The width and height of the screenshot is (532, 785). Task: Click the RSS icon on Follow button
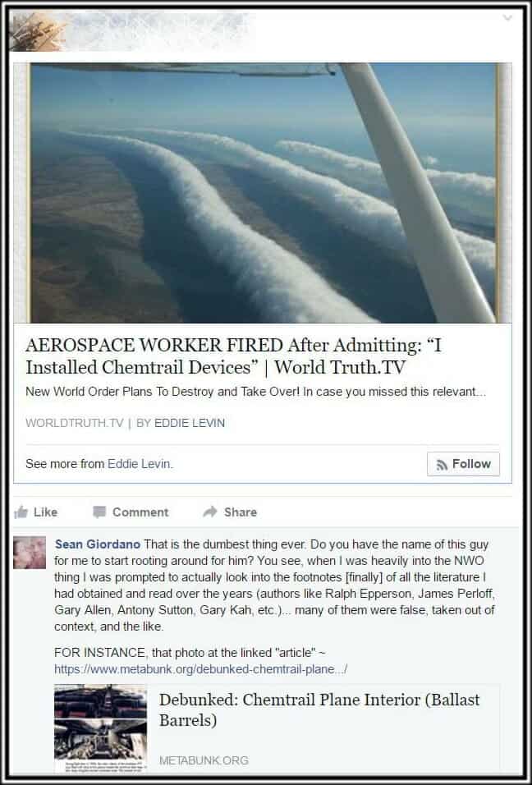442,465
